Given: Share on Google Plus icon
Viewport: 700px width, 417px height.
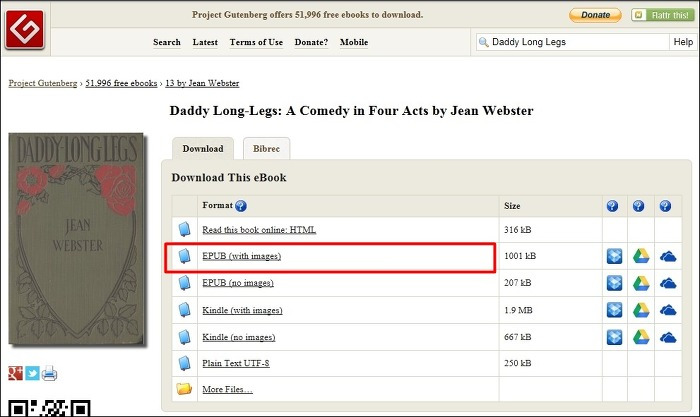Looking at the screenshot, I should [x=15, y=373].
